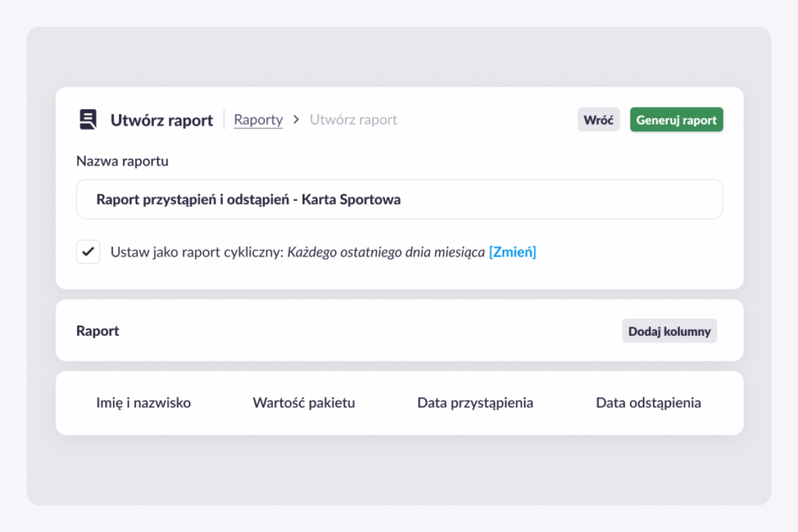This screenshot has height=532, width=798.
Task: Click the 'Każdego ostatniego dnia miesiąca' schedule text
Action: click(387, 252)
